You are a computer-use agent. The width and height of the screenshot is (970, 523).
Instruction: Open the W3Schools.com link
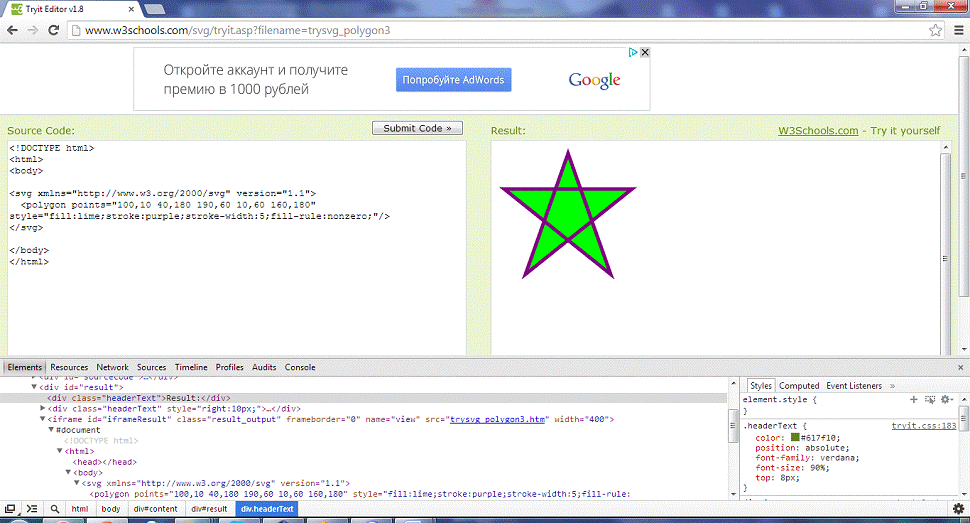pos(818,131)
